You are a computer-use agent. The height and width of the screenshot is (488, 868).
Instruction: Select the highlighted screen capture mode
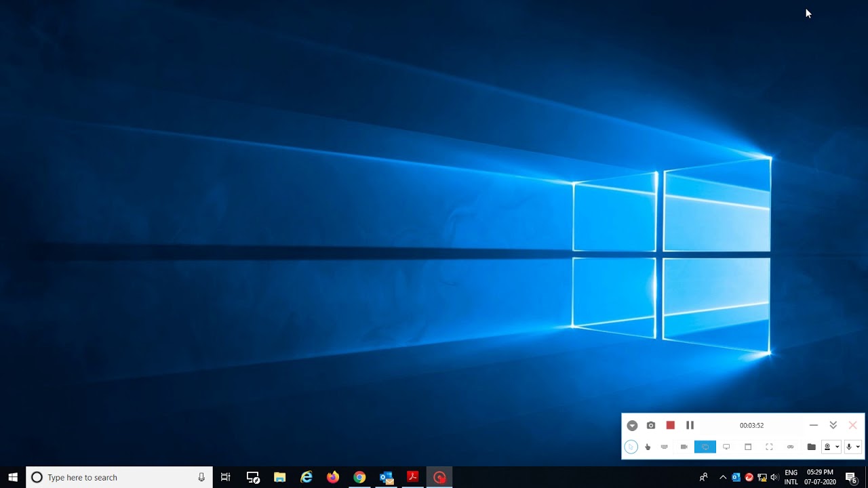pos(705,447)
